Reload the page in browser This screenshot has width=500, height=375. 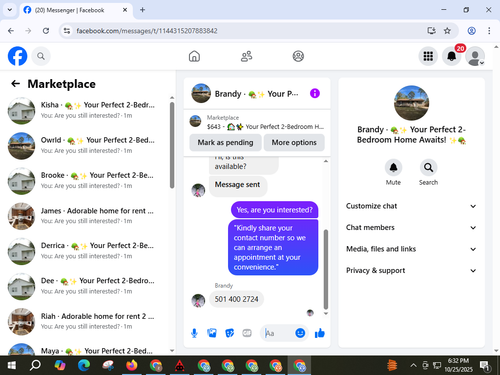click(46, 31)
